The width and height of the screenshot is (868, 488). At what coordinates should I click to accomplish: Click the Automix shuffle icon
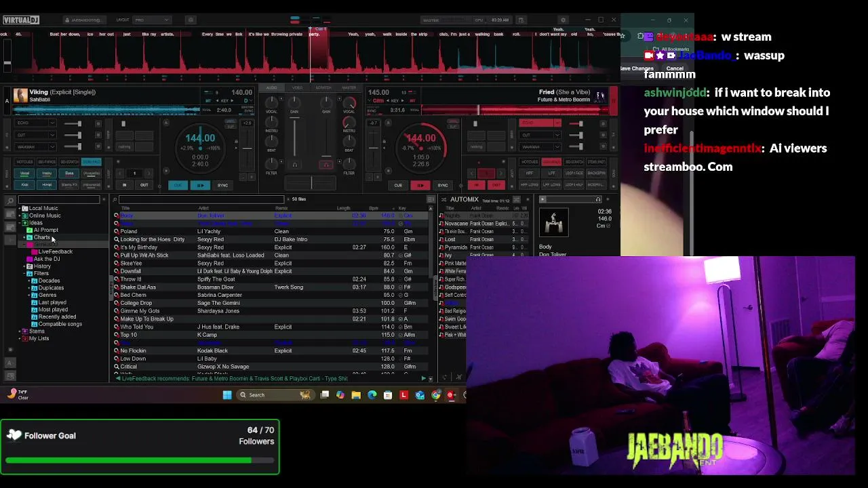517,199
